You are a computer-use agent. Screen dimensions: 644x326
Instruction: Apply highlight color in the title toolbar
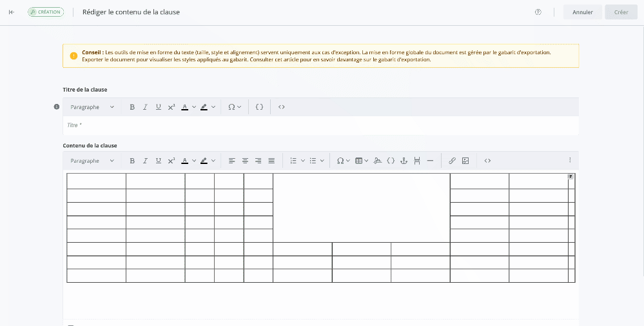click(x=204, y=107)
